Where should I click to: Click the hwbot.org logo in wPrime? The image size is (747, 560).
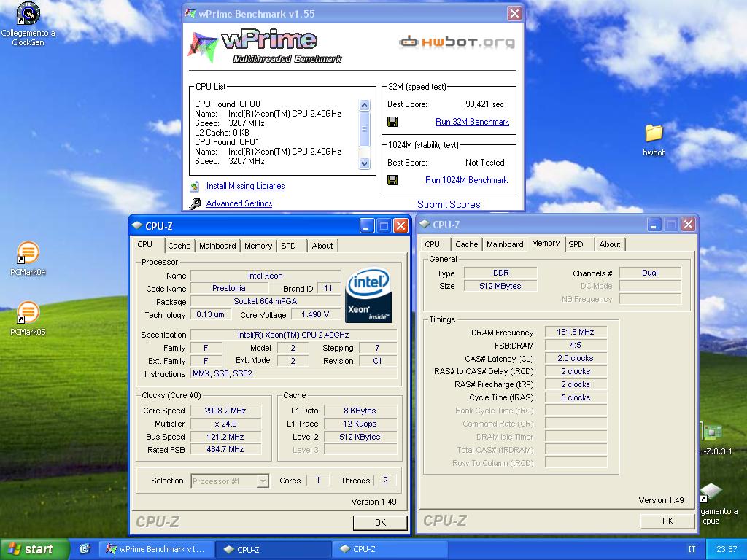[457, 42]
